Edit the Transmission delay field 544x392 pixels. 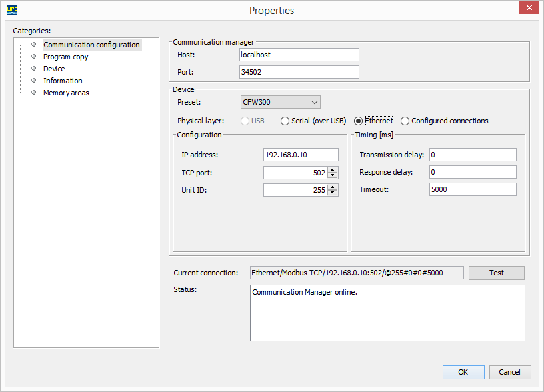[x=473, y=154]
